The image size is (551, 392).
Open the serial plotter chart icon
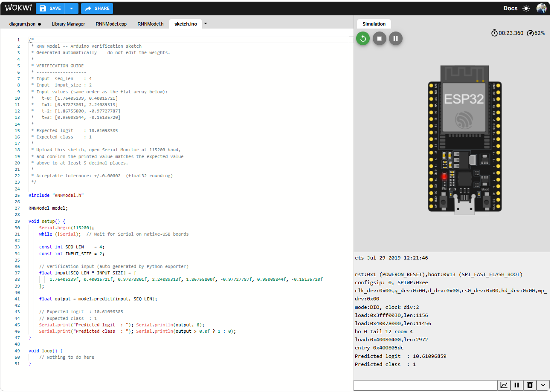504,385
